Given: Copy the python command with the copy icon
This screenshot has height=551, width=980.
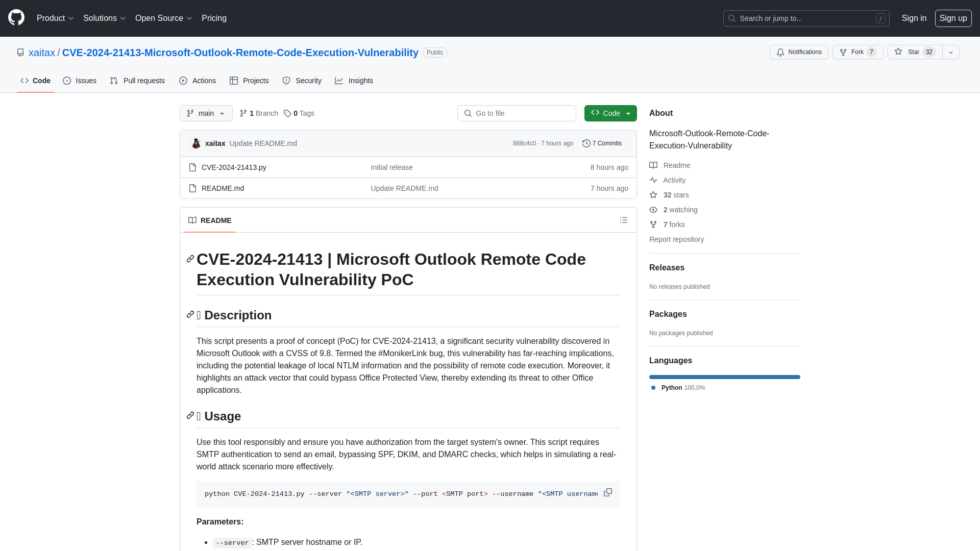Looking at the screenshot, I should pyautogui.click(x=608, y=492).
